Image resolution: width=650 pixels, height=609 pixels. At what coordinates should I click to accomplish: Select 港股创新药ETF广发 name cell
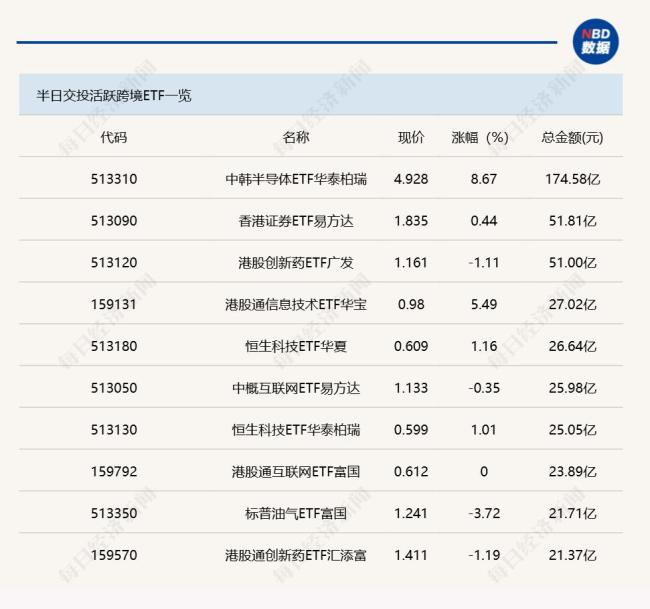coord(296,263)
